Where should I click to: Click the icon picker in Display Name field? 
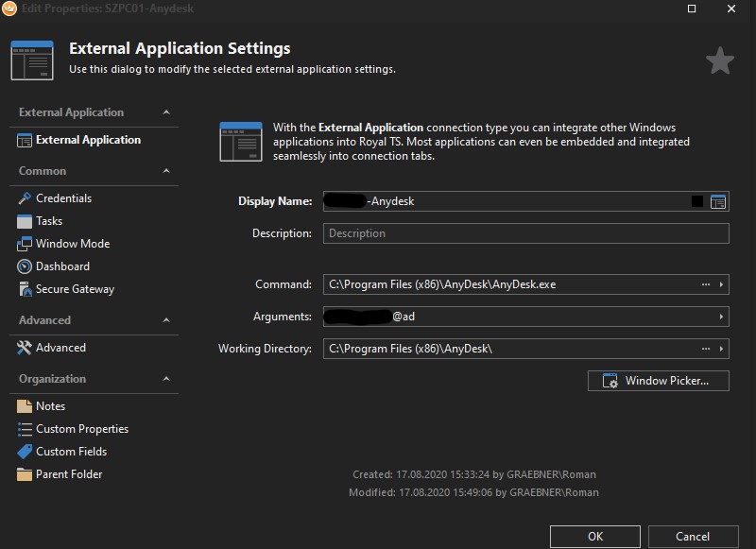click(x=718, y=201)
